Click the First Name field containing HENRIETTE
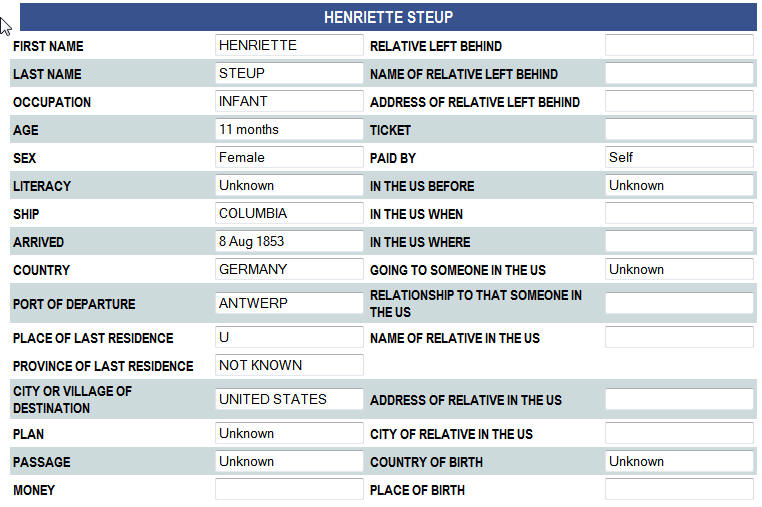Screen dimensions: 762x507 pos(289,46)
